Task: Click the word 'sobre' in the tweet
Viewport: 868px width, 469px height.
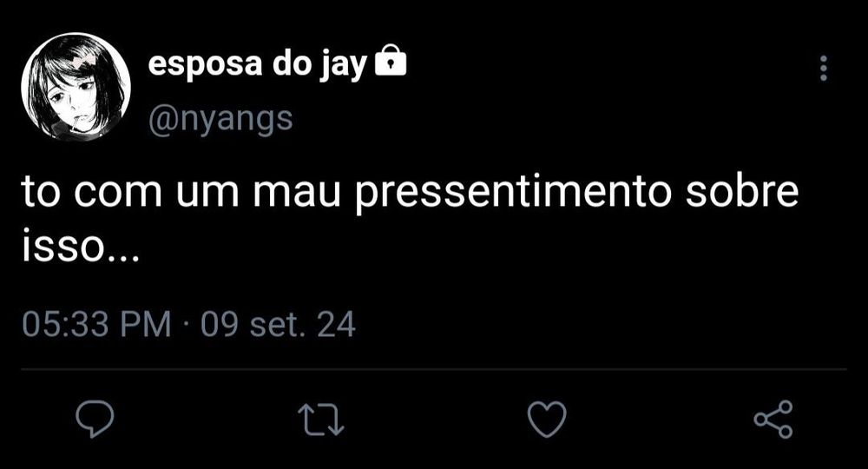Action: coord(742,191)
